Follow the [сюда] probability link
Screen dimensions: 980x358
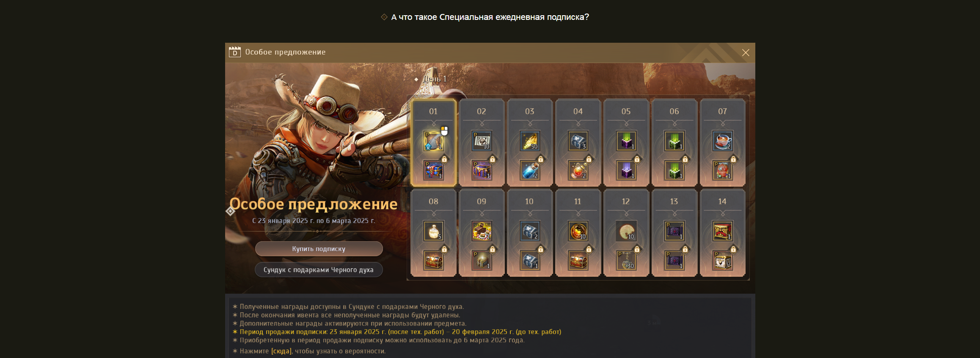[x=281, y=351]
